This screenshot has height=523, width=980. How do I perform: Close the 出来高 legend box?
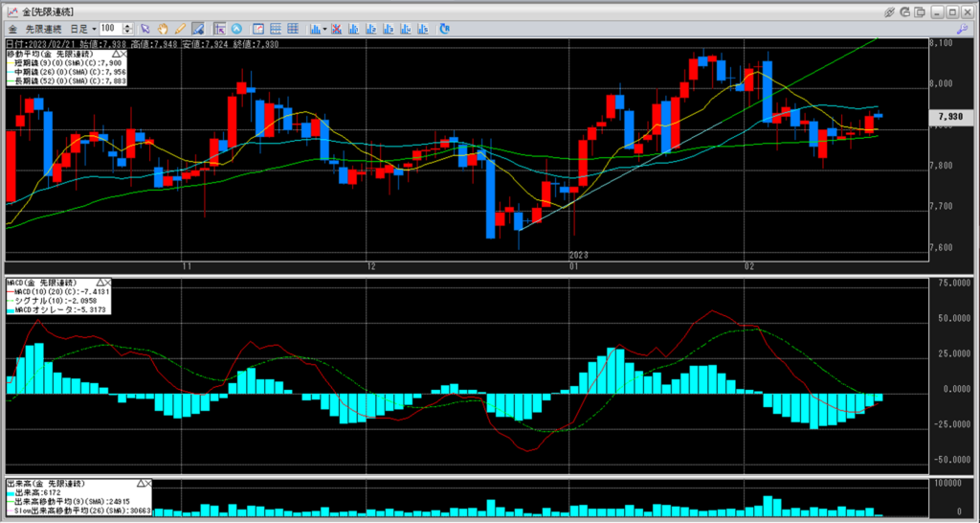[148, 484]
